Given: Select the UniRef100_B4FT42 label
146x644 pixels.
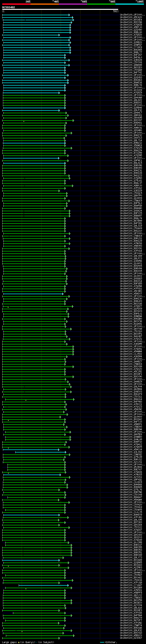Looking at the screenshot, I should pos(131,73).
